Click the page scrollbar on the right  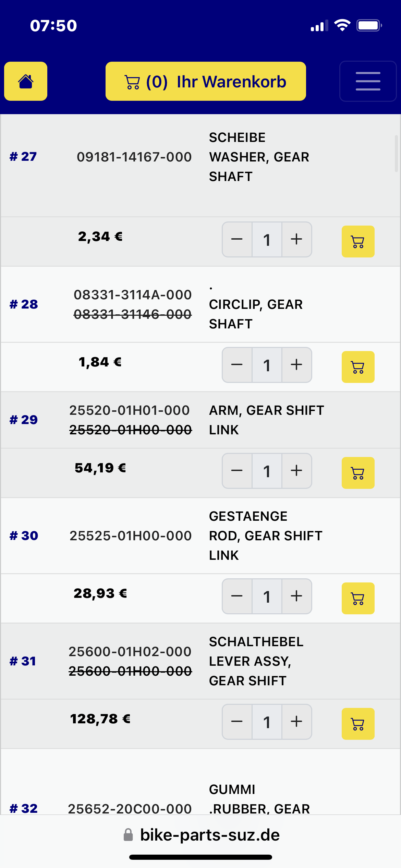[x=396, y=153]
